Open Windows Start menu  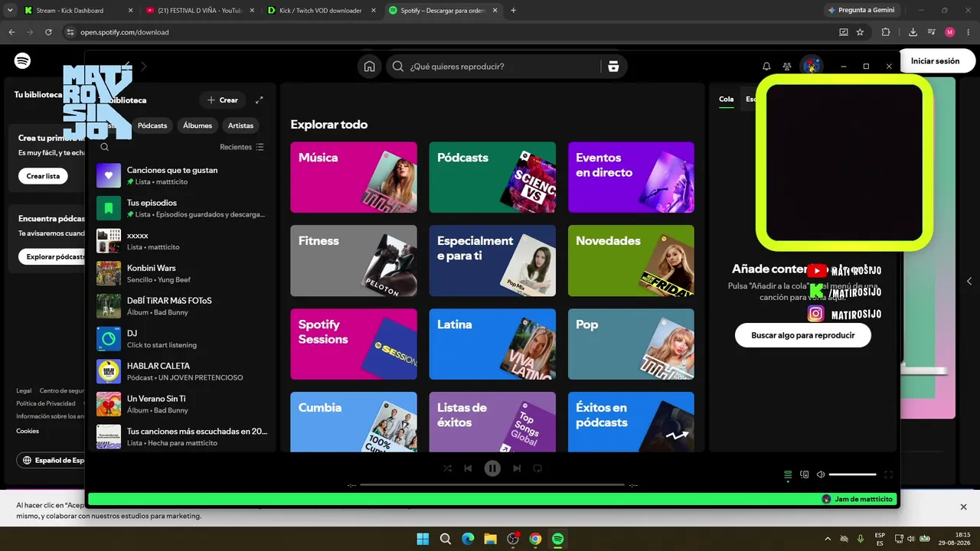tap(423, 539)
